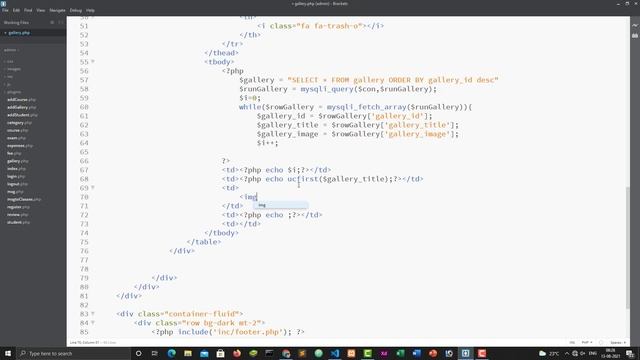This screenshot has width=640, height=360.
Task: Open Visual Studio Code from the taskbar
Action: tap(335, 353)
